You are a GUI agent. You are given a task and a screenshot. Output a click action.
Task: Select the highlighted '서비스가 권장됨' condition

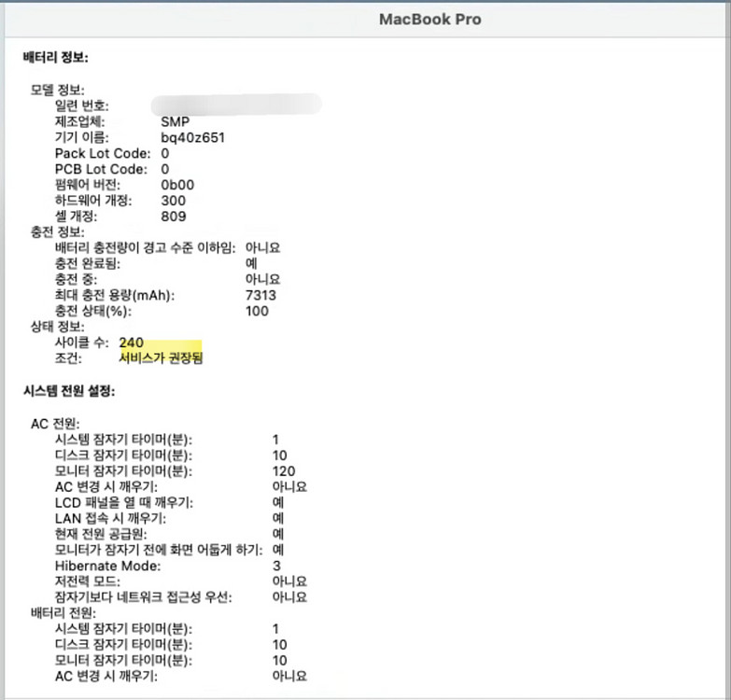click(x=161, y=357)
